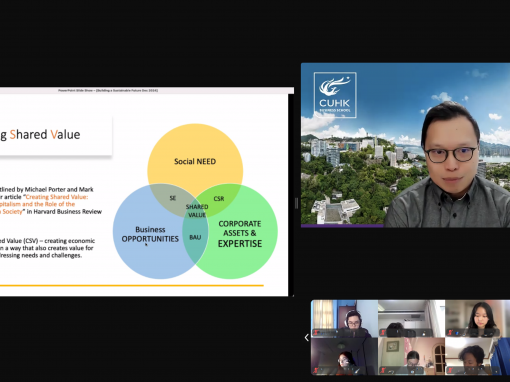This screenshot has height=382, width=510.
Task: Click divider handle between slide and speaker video
Action: (x=296, y=203)
